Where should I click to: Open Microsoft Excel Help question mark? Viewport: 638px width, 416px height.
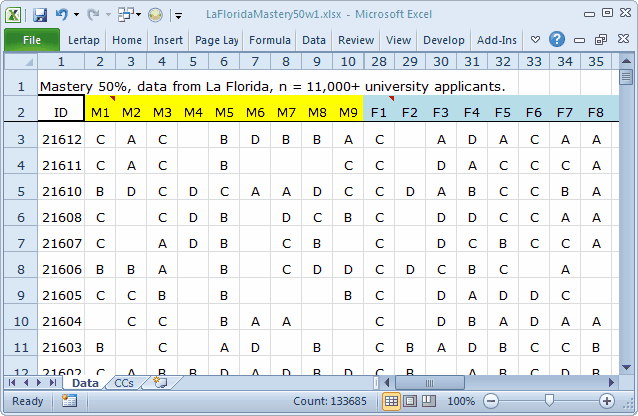[x=557, y=40]
